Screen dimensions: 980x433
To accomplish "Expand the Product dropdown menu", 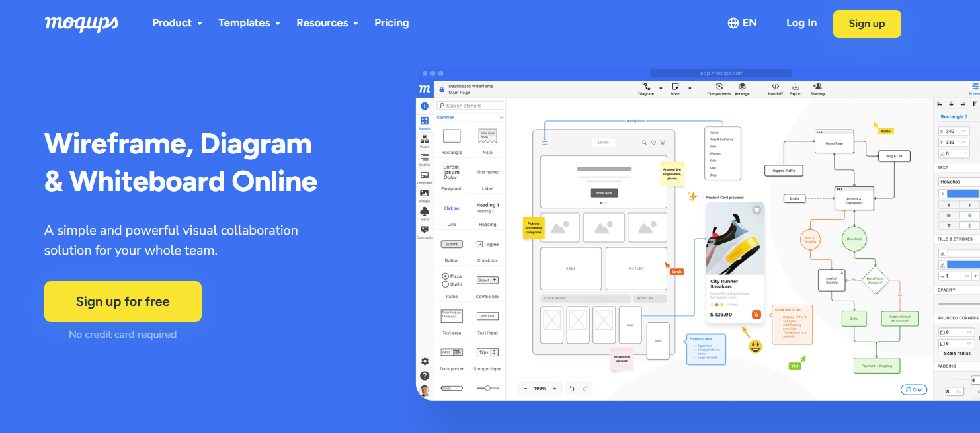I will (177, 23).
